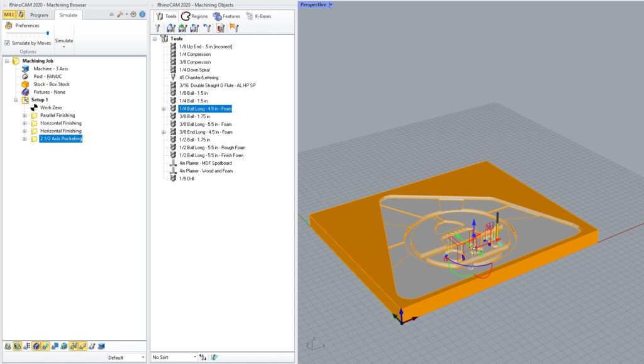
Task: Click the seventh bottom toolbar icon (blue-green block)
Action: coord(64,347)
